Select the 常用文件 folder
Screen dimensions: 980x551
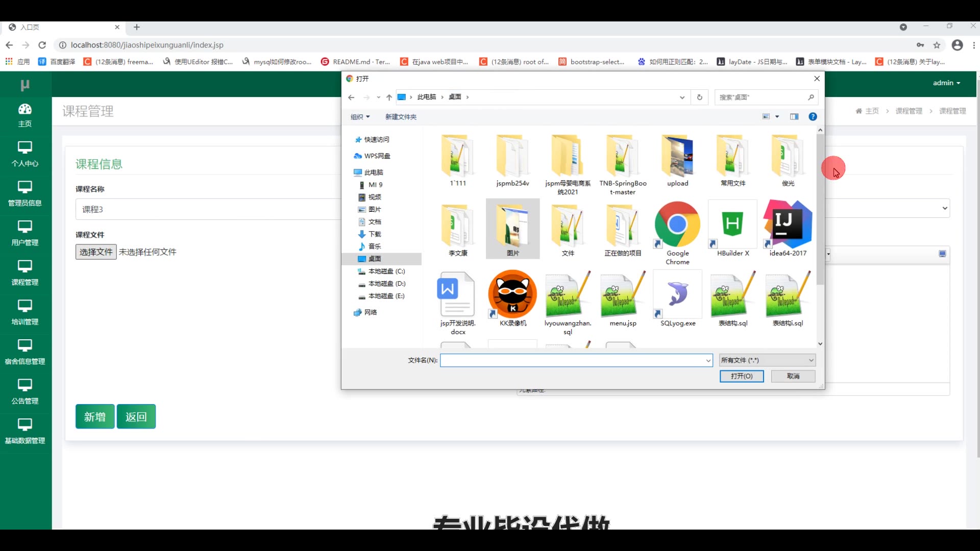733,161
